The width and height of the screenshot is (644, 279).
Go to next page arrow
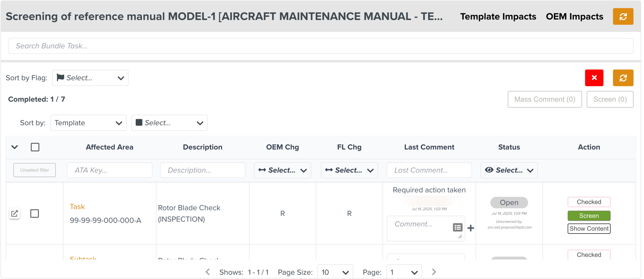coord(434,272)
